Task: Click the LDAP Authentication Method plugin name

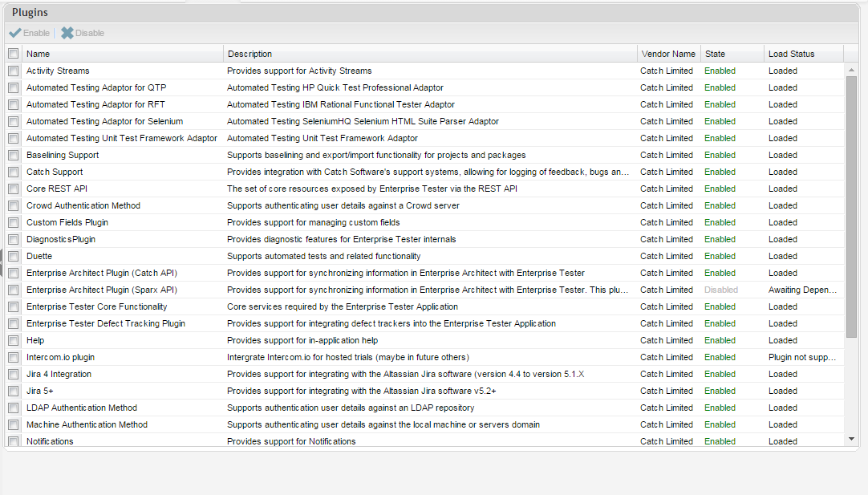Action: 82,408
